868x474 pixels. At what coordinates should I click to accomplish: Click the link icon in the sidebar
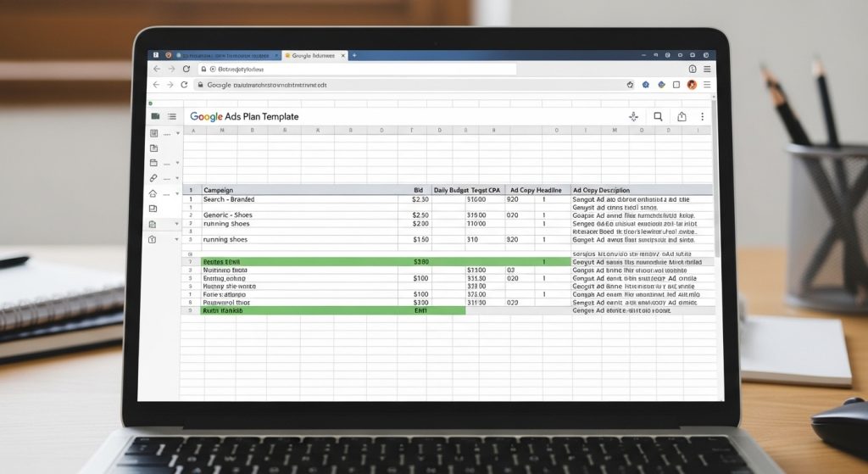(153, 178)
